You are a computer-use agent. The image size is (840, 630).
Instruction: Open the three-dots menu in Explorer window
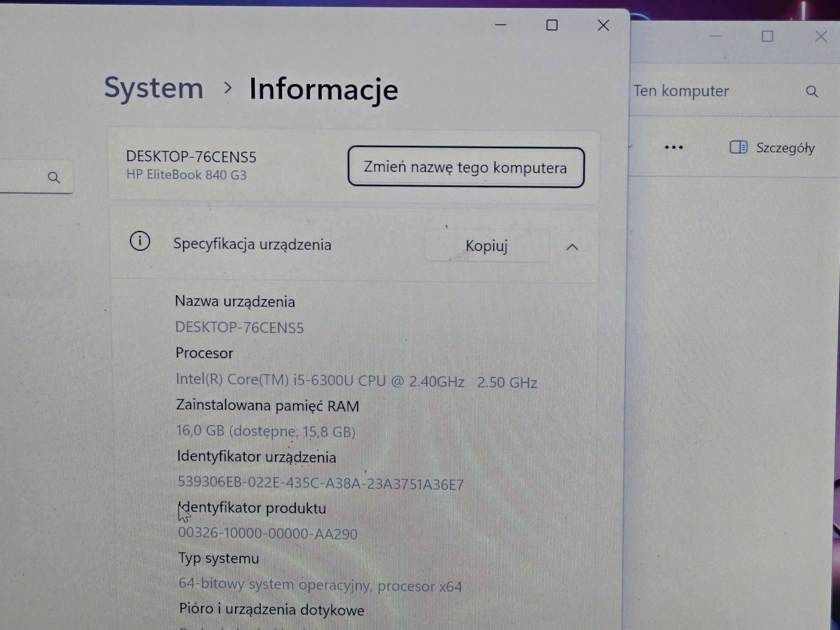pyautogui.click(x=674, y=147)
